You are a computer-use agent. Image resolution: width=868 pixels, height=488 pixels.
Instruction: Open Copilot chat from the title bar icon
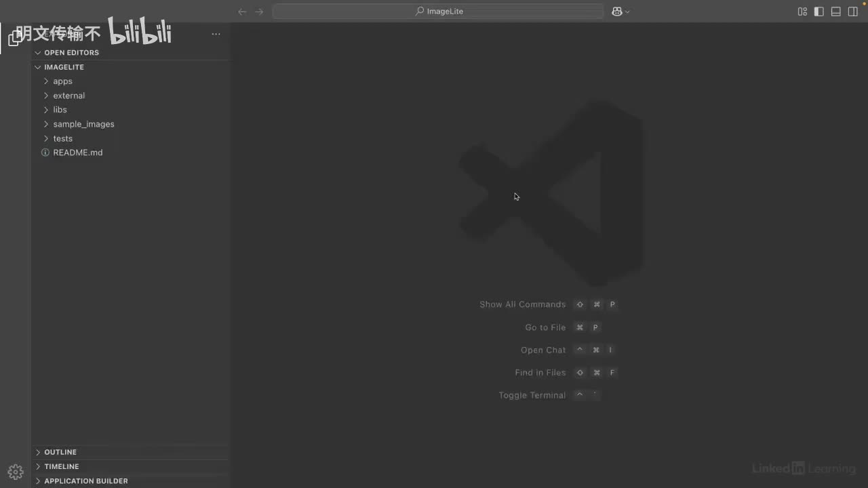(x=616, y=12)
